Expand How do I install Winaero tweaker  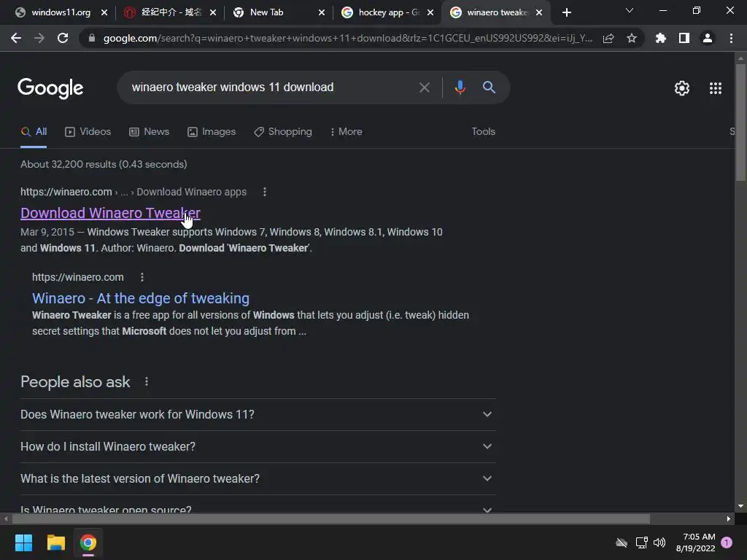pyautogui.click(x=258, y=447)
